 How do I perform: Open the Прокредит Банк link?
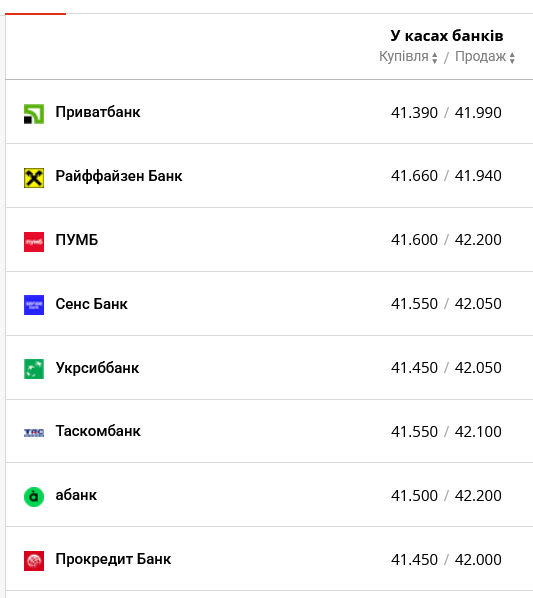[x=113, y=559]
